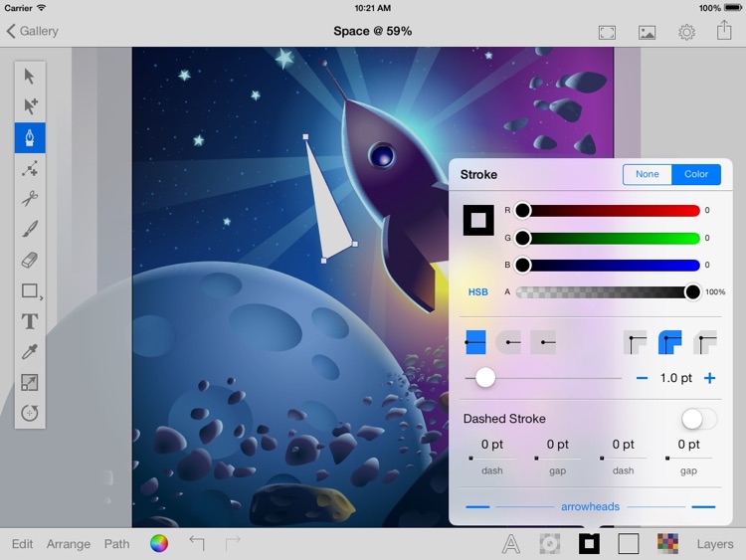Select the Brush tool

click(30, 229)
